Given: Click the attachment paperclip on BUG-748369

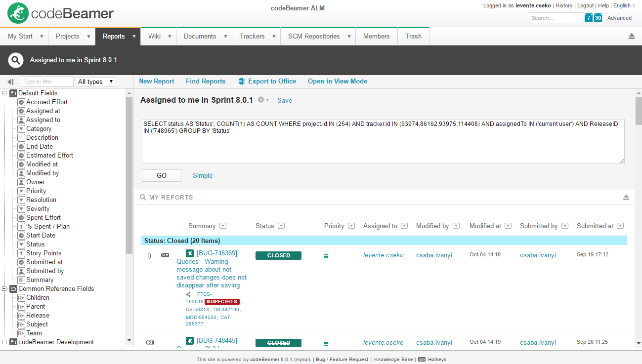Looking at the screenshot, I should (x=149, y=255).
